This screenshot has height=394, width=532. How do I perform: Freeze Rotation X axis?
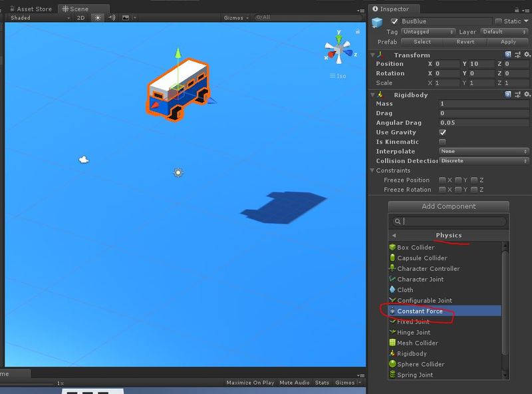pos(442,189)
